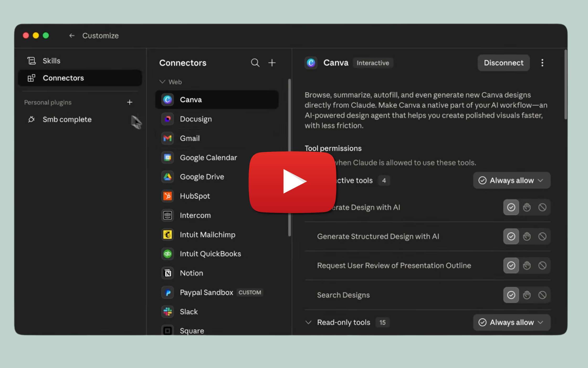
Task: Add a new connector with plus icon
Action: (x=272, y=63)
